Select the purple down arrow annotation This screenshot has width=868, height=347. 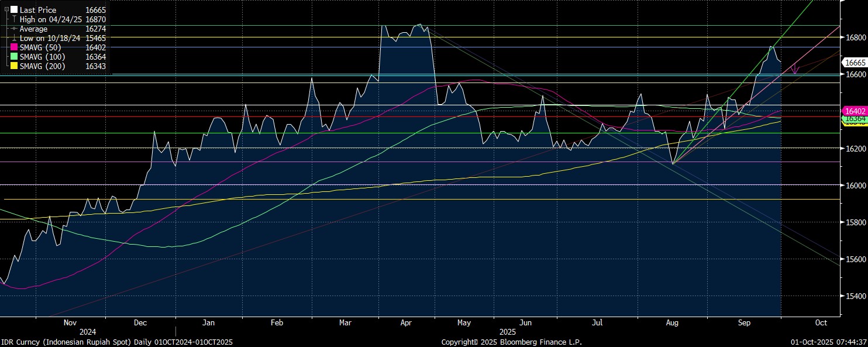(795, 68)
